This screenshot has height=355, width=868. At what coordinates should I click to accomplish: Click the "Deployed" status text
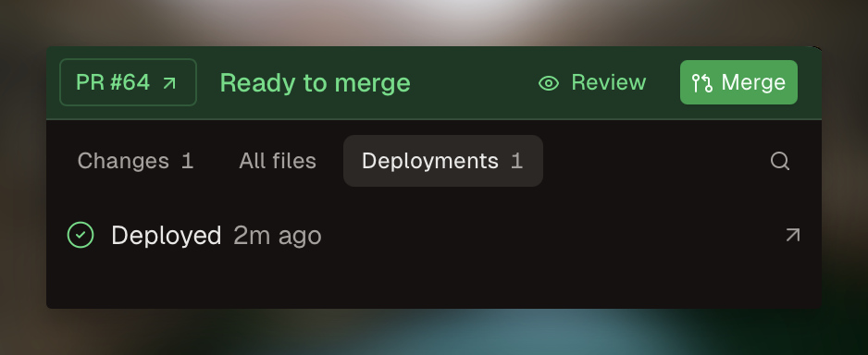166,236
